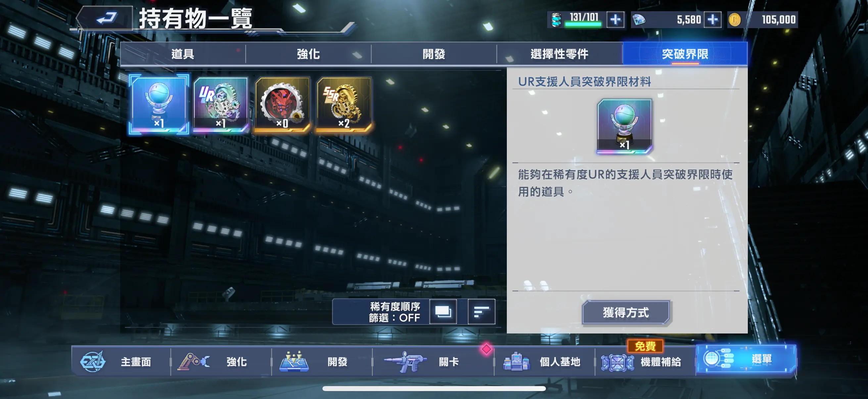
Task: Switch to the 選擇性零件 tab
Action: (x=559, y=54)
